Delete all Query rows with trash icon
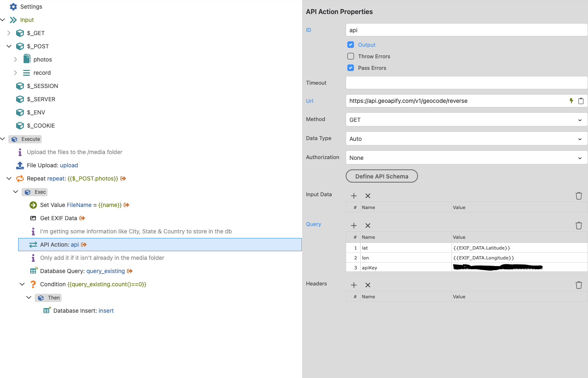The height and width of the screenshot is (378, 588). point(578,226)
